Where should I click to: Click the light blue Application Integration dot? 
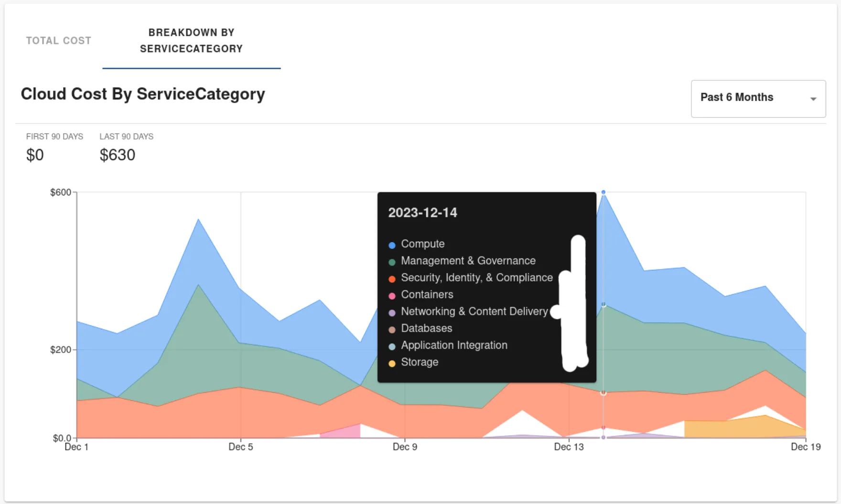[x=392, y=347]
